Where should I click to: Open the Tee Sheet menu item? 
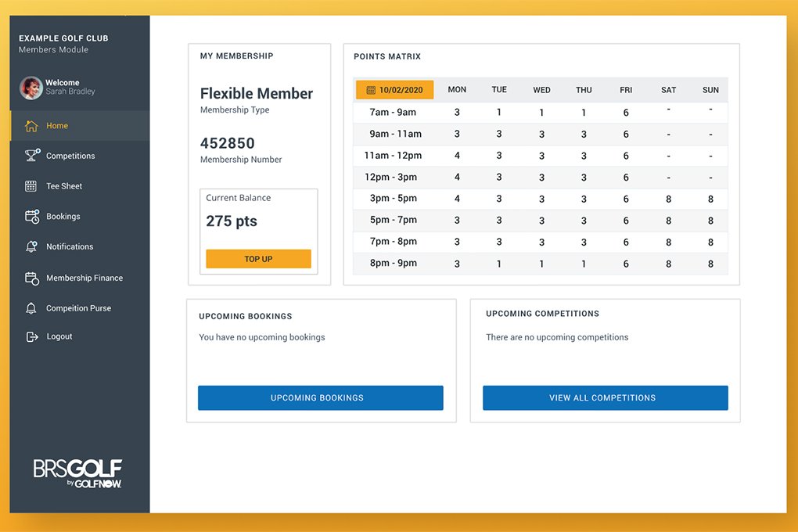coord(64,186)
